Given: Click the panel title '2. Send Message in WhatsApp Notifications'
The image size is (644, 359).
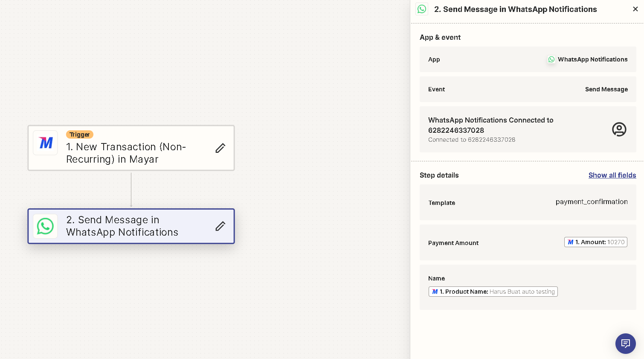Looking at the screenshot, I should (516, 9).
